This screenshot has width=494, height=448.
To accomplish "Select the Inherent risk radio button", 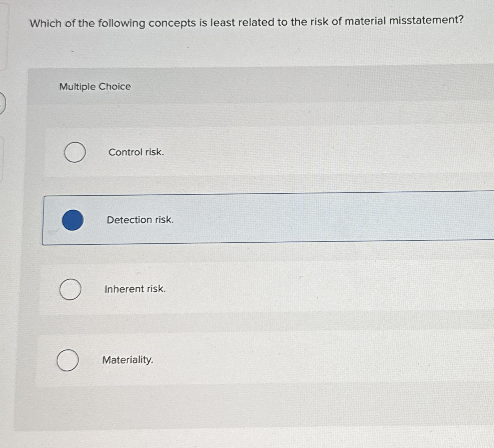I will (70, 289).
